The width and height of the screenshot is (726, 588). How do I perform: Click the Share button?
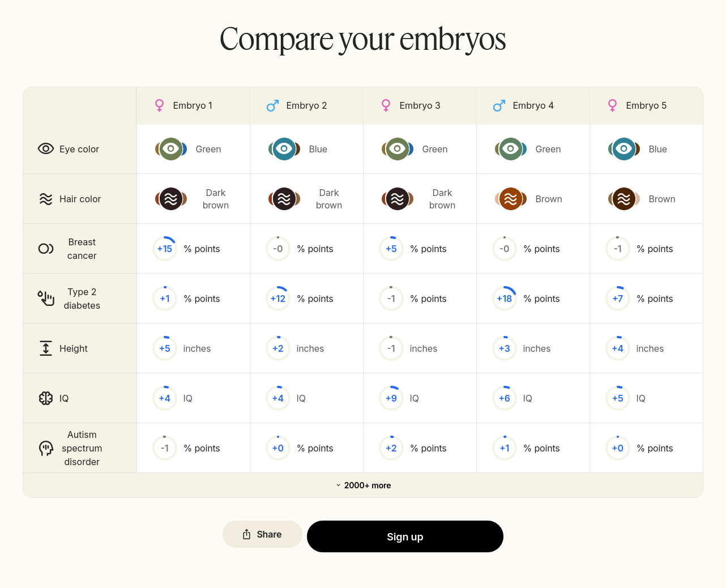(x=262, y=534)
